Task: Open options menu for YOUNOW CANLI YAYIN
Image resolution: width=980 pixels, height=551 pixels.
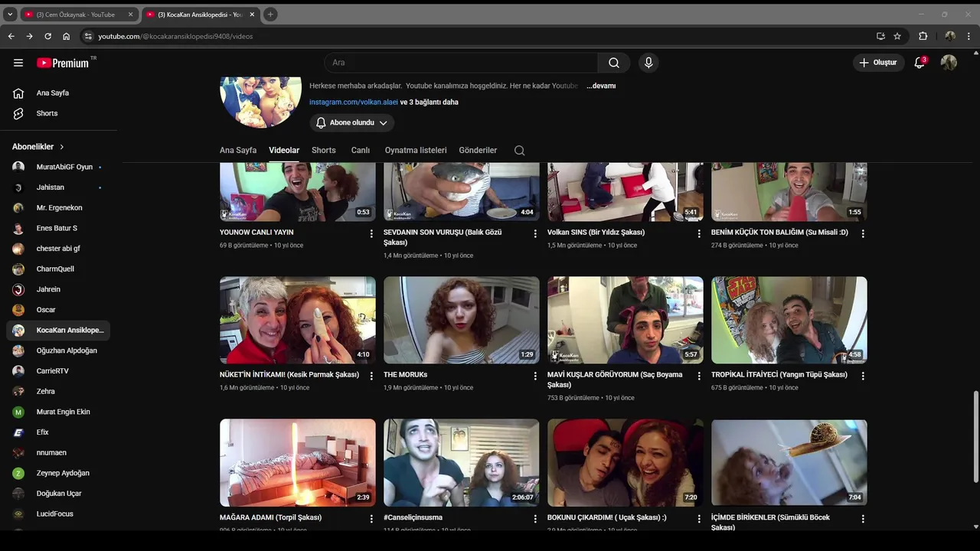Action: pos(371,233)
